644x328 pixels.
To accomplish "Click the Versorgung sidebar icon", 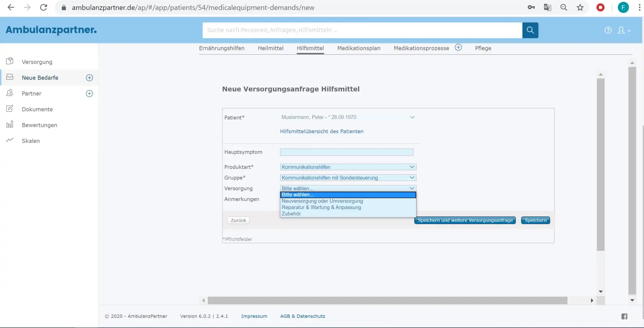I will [10, 61].
